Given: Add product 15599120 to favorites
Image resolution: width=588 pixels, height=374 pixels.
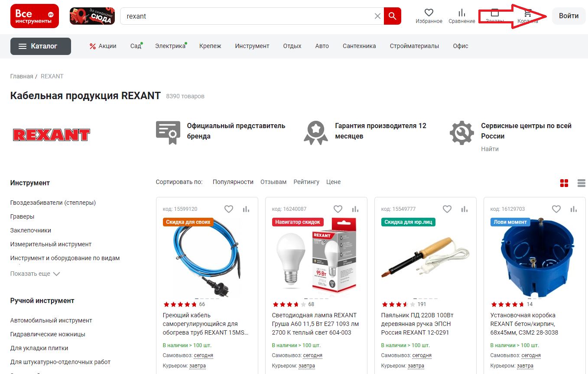Looking at the screenshot, I should click(x=229, y=209).
